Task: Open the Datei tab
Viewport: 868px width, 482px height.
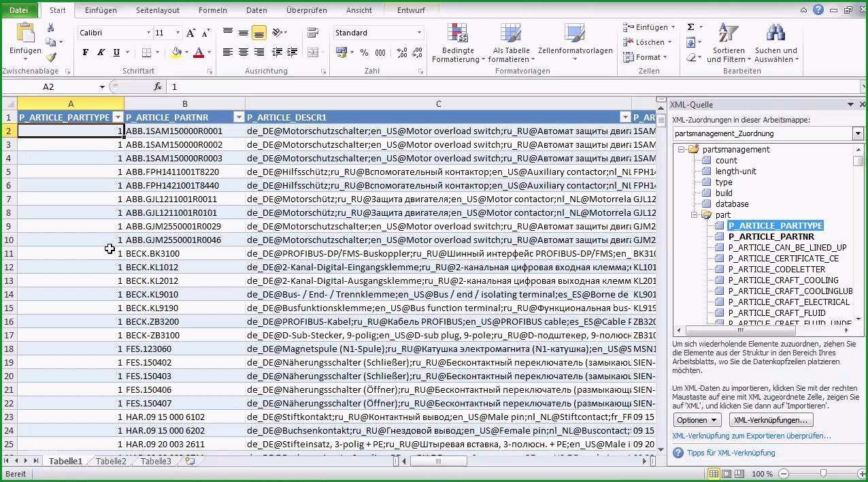Action: (x=19, y=10)
